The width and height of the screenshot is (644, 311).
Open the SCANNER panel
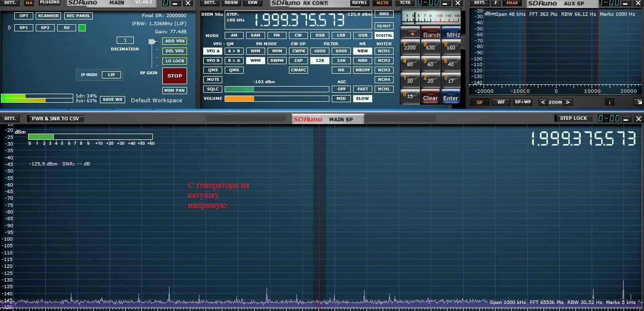coord(48,16)
